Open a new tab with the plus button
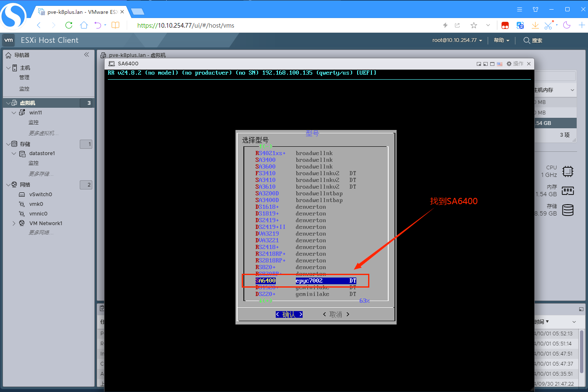 pos(582,25)
